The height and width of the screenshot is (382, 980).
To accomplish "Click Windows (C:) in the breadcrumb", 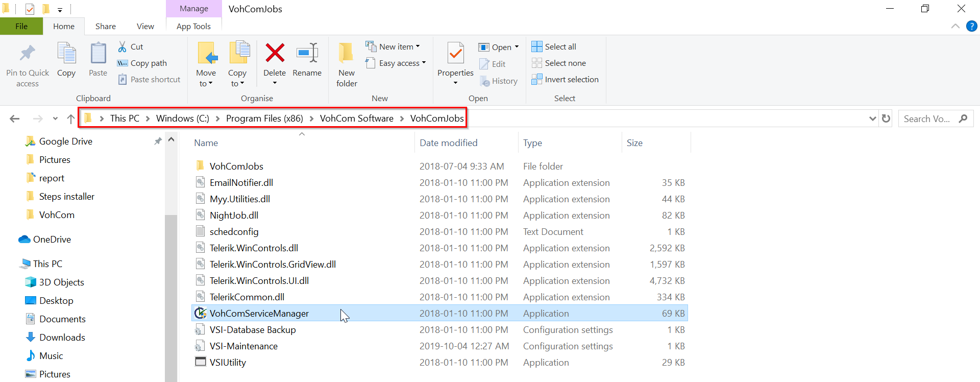I will pyautogui.click(x=183, y=118).
